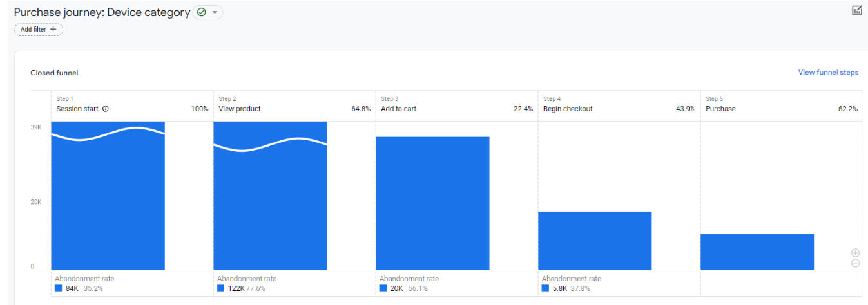Screen dimensions: 868x305
Task: Click the Session start funnel bar
Action: click(x=108, y=196)
